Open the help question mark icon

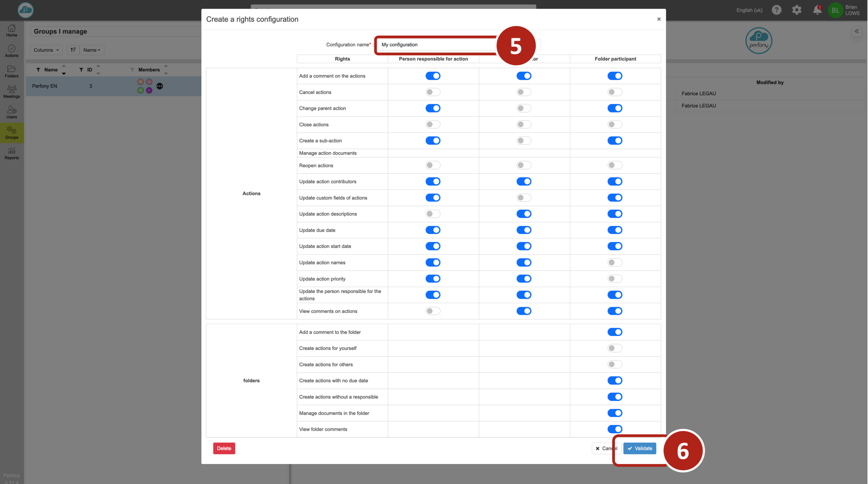pos(776,10)
